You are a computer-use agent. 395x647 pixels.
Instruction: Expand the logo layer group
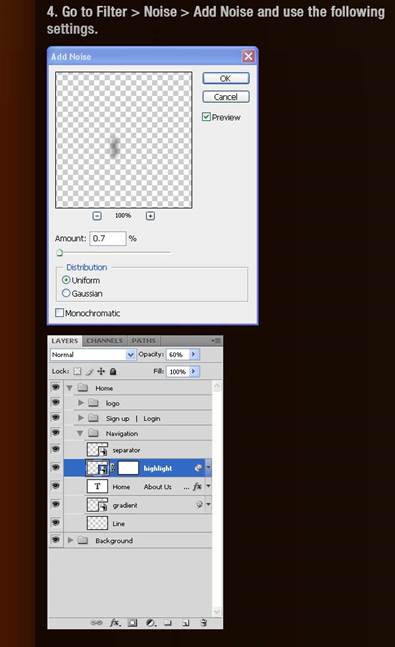tap(81, 403)
